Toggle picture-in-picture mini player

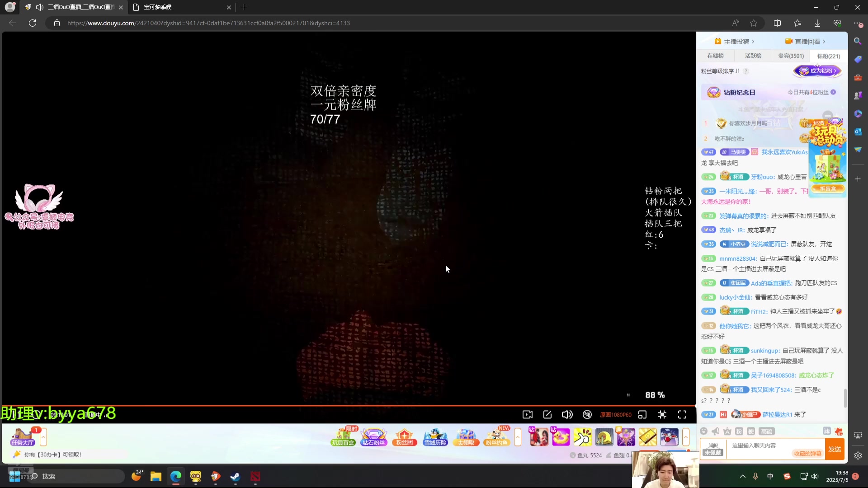coord(642,415)
